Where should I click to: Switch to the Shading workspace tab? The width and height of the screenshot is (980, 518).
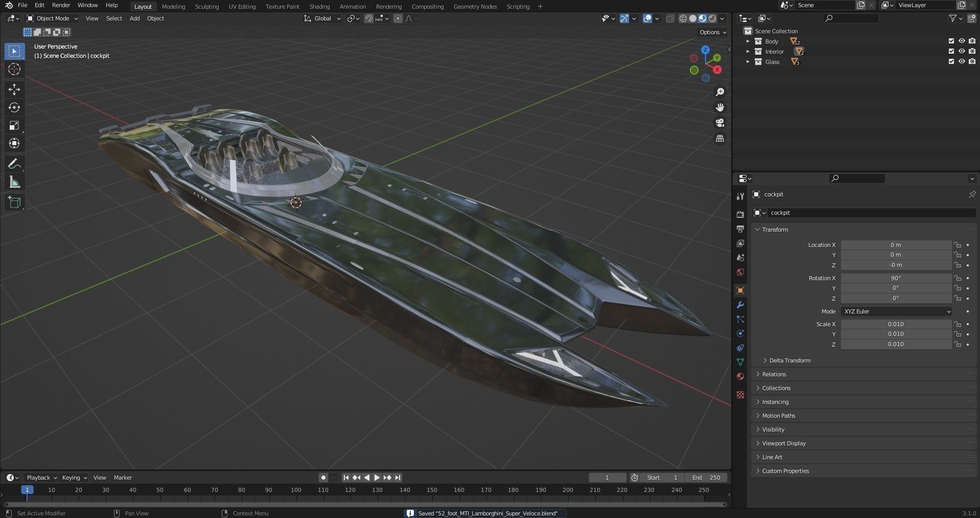pos(319,7)
